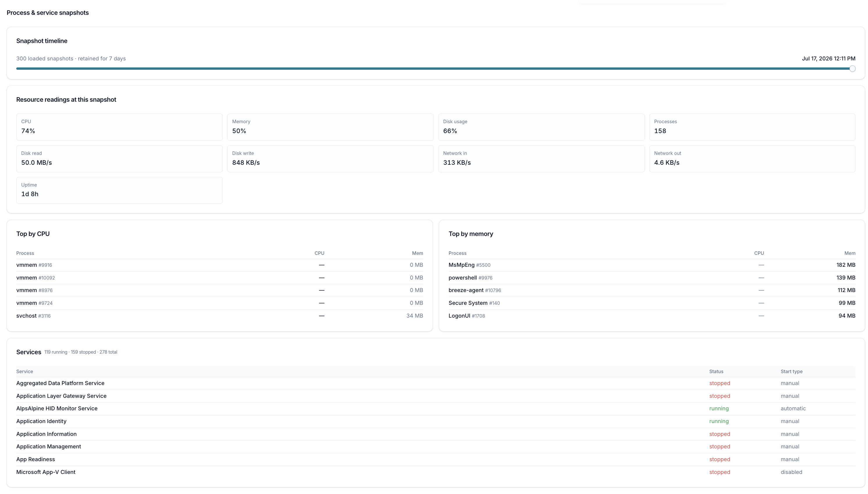Select the MsMpEng #5500 process row

[x=652, y=265]
